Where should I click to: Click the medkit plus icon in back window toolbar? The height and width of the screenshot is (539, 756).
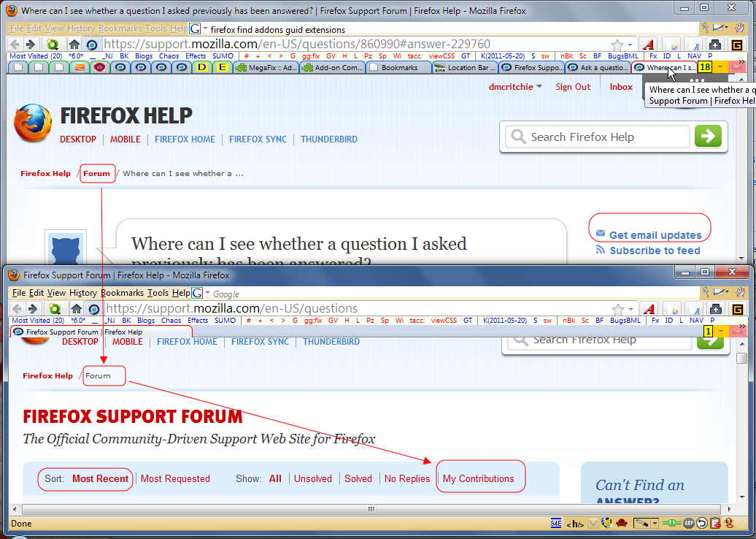[715, 45]
